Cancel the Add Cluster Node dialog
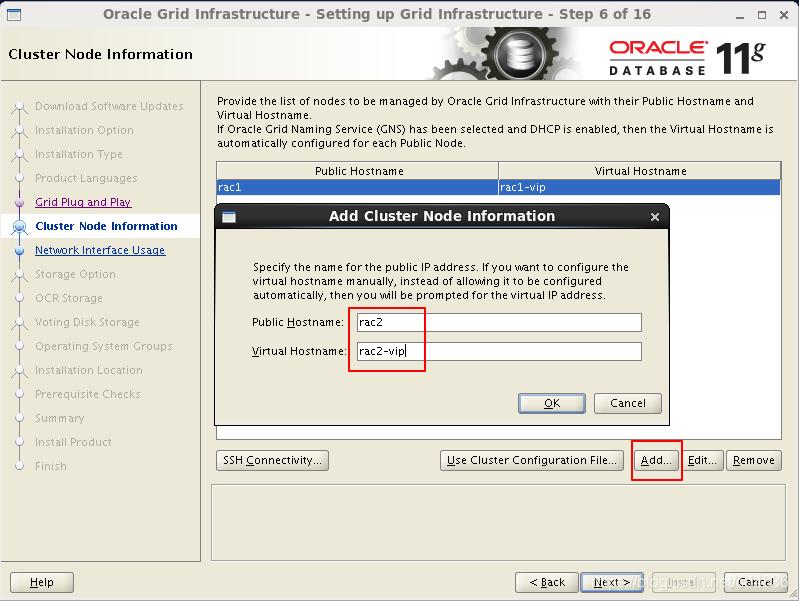 click(x=627, y=403)
